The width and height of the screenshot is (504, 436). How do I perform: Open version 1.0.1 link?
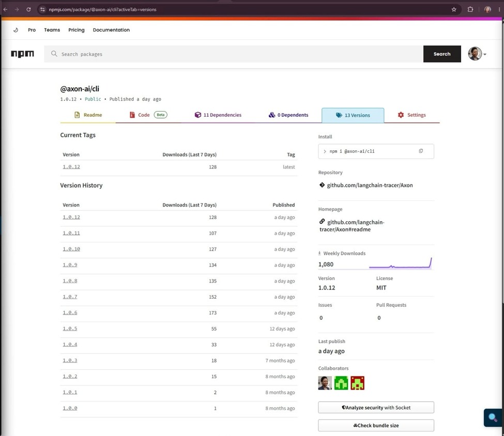pyautogui.click(x=70, y=392)
